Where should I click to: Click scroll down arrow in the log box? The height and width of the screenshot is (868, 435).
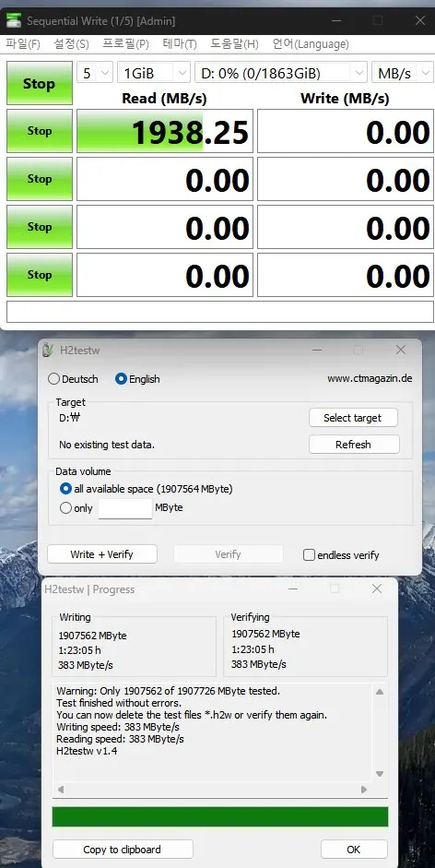[380, 774]
